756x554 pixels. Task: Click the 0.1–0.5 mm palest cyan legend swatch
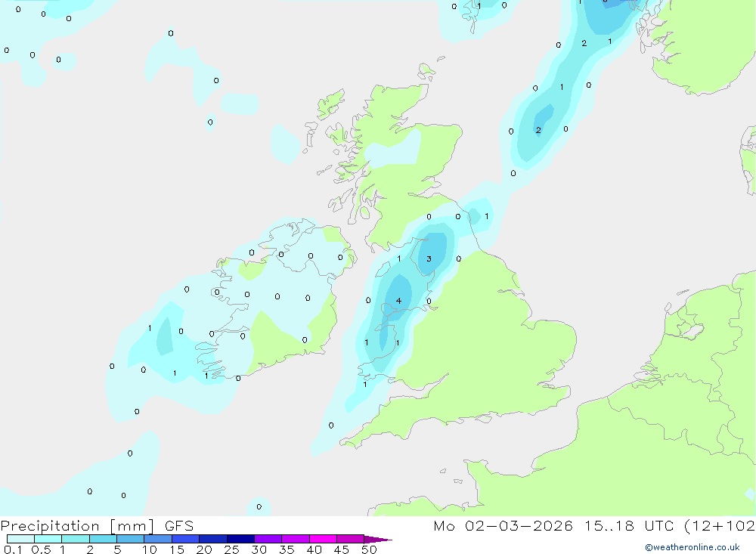point(20,539)
